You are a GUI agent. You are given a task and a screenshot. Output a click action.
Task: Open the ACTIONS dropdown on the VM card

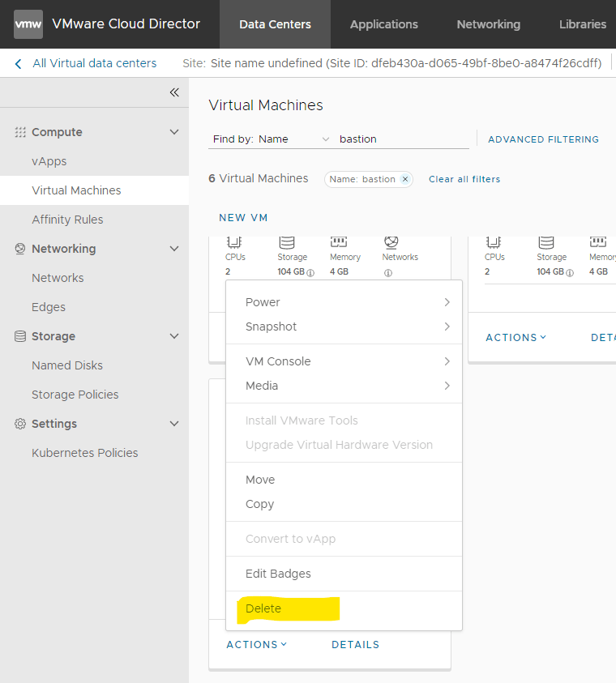257,644
